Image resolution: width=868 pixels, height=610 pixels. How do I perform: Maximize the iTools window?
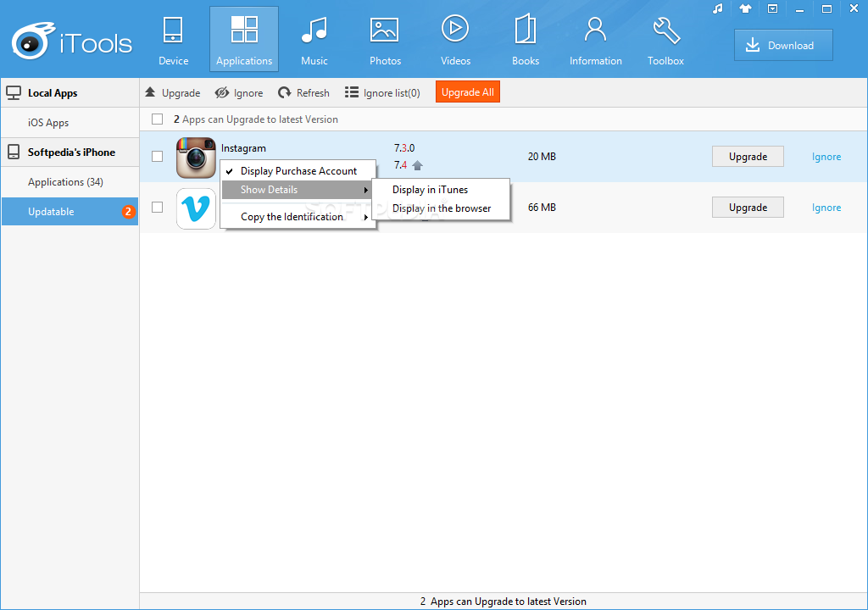coord(826,8)
